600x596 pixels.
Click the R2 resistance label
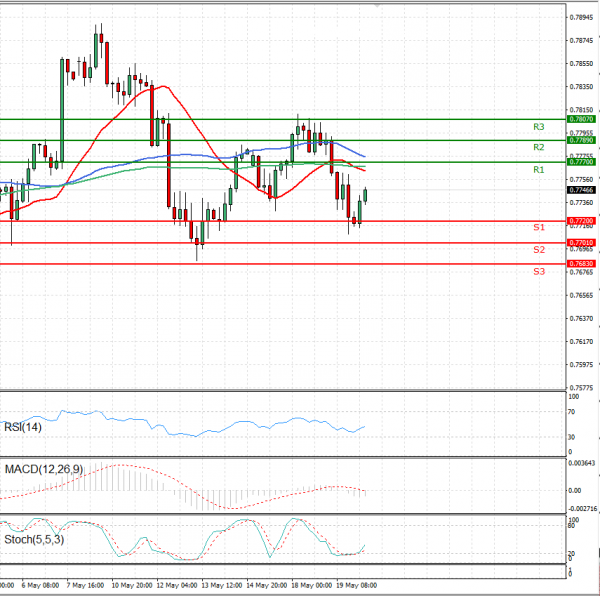(539, 147)
